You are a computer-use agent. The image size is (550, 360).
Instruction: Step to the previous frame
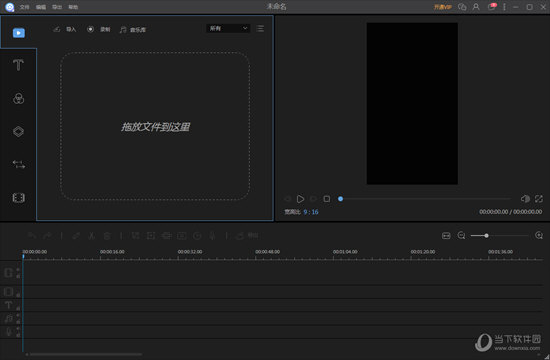click(288, 199)
